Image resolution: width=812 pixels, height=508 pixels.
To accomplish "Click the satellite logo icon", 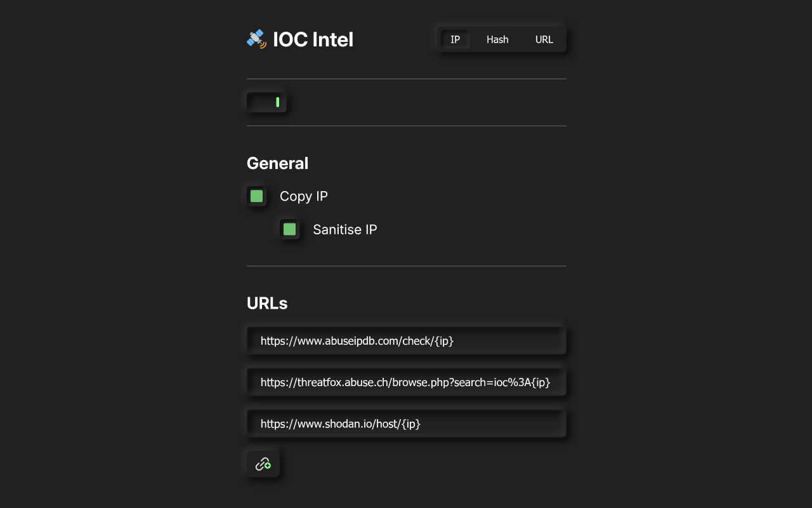I will tap(256, 39).
